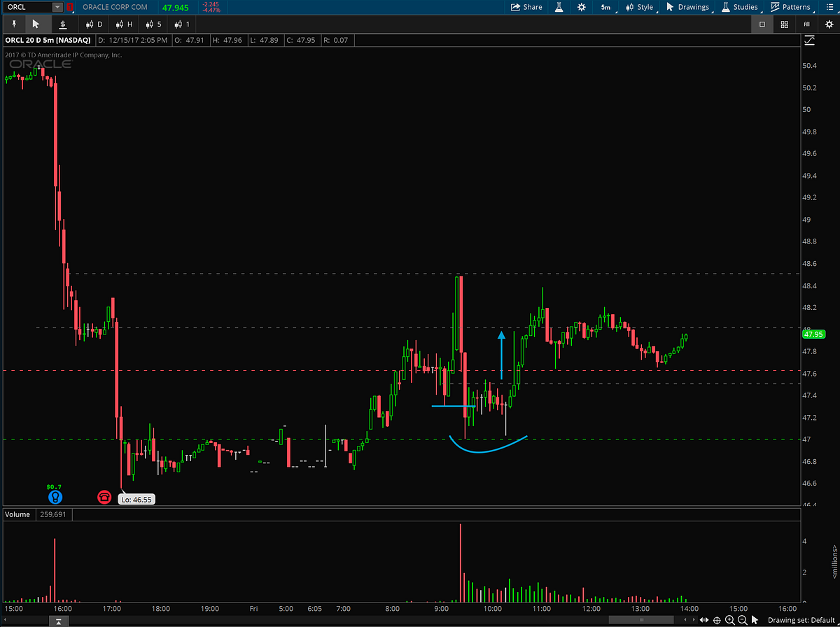Click the Share button
The height and width of the screenshot is (627, 840).
[x=527, y=7]
